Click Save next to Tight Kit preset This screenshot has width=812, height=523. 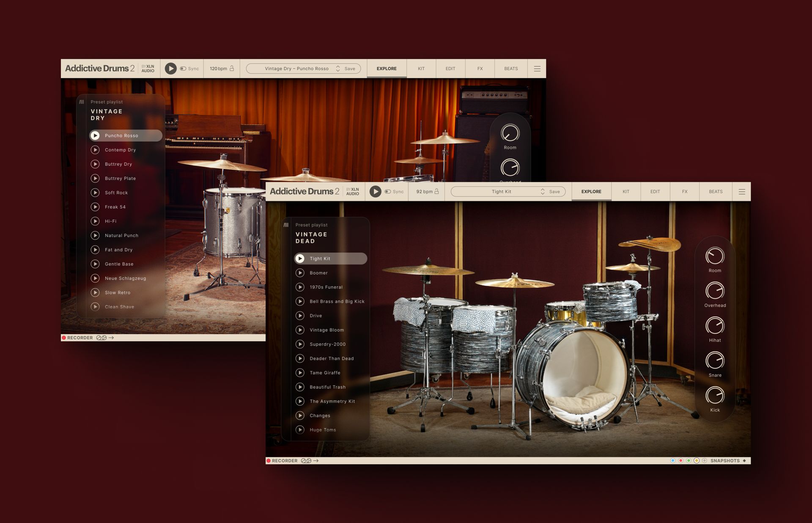(x=554, y=192)
